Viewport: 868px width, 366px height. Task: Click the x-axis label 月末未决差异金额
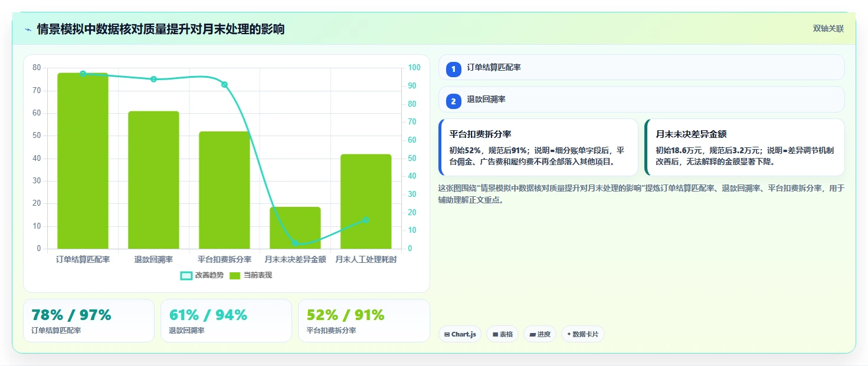tap(295, 259)
